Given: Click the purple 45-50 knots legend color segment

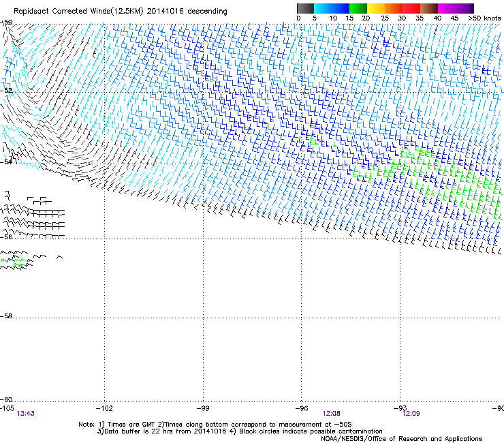Looking at the screenshot, I should click(x=464, y=8).
